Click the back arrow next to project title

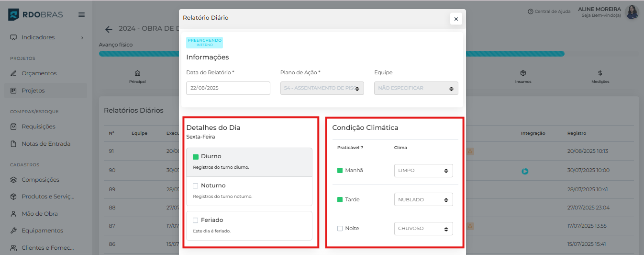[x=109, y=29]
